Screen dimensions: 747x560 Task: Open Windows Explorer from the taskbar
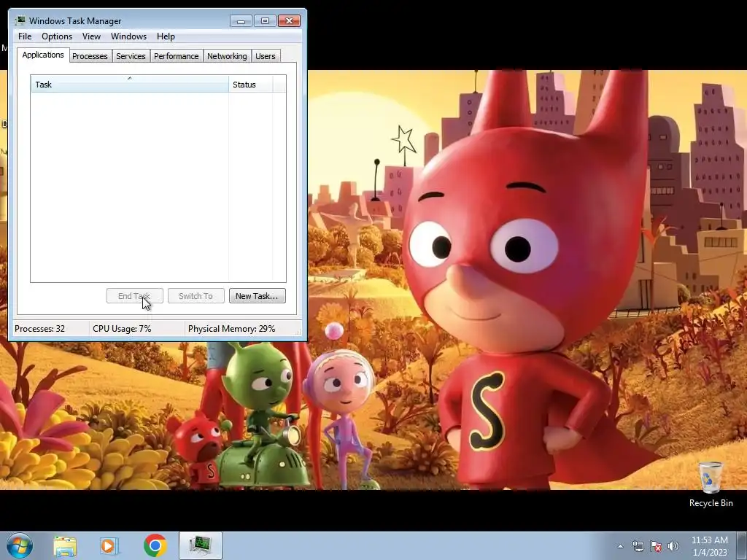click(x=65, y=545)
